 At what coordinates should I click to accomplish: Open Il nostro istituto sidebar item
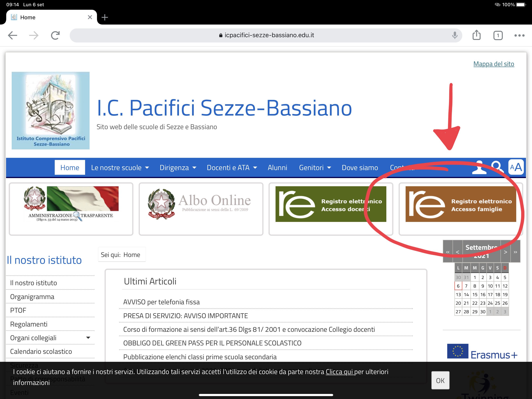pyautogui.click(x=50, y=283)
